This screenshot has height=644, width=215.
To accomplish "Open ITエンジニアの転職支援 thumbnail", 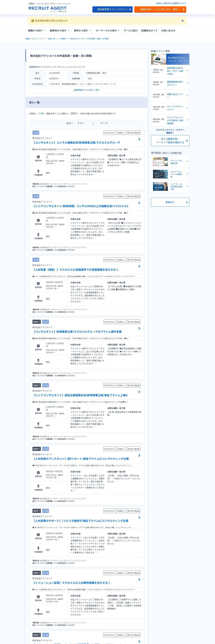I will (x=160, y=162).
